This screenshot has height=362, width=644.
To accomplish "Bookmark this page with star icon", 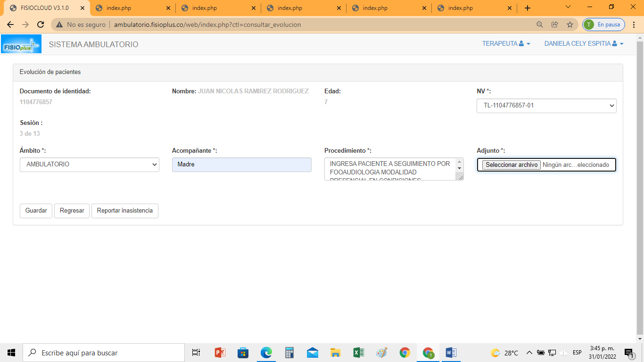I will tap(570, 25).
